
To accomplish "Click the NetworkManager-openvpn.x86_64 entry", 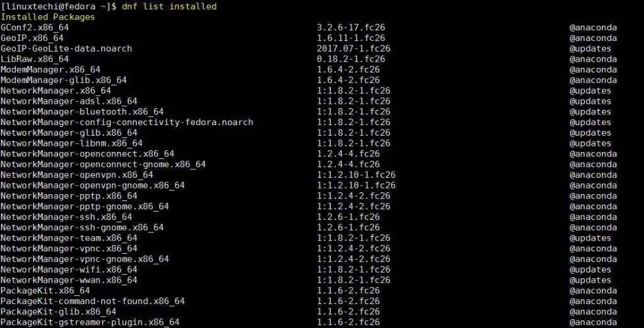I will pyautogui.click(x=77, y=175).
